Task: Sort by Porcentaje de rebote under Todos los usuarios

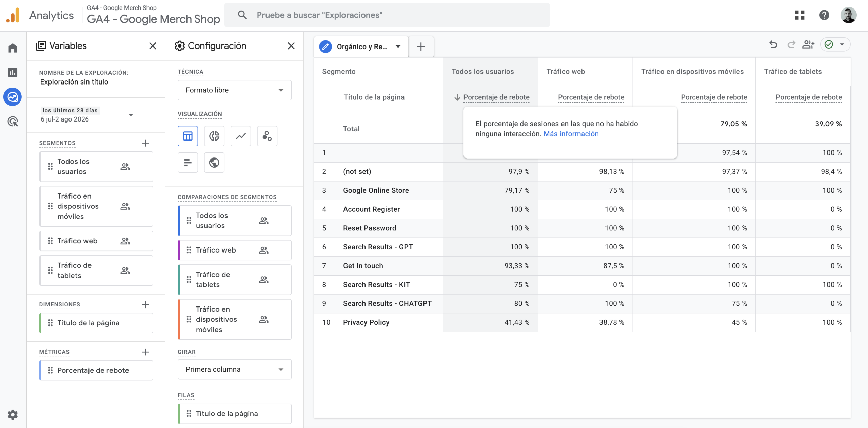Action: pos(496,97)
